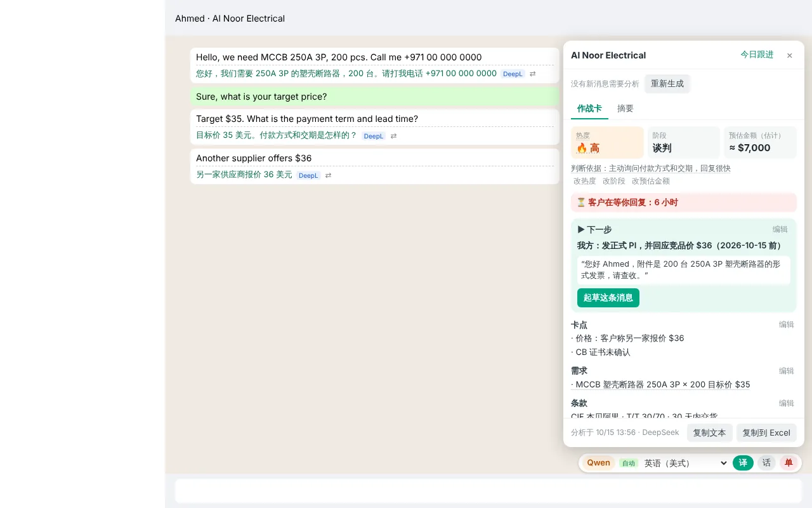Click 编辑 next to 需求
The width and height of the screenshot is (812, 508).
(787, 371)
